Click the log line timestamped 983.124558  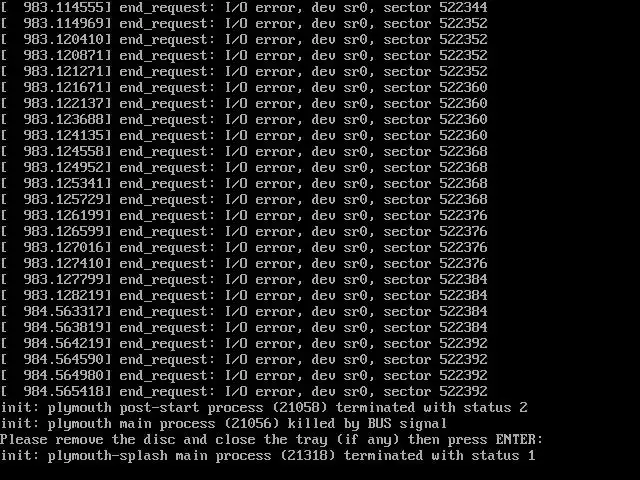tap(244, 152)
